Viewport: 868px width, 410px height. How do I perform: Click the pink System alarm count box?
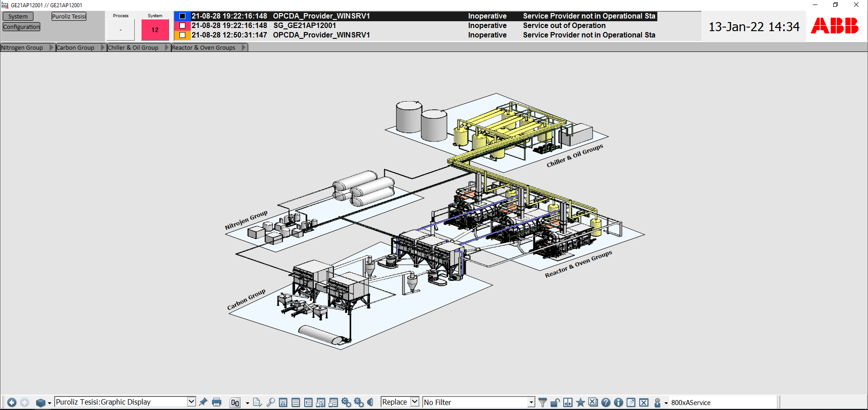pyautogui.click(x=155, y=30)
